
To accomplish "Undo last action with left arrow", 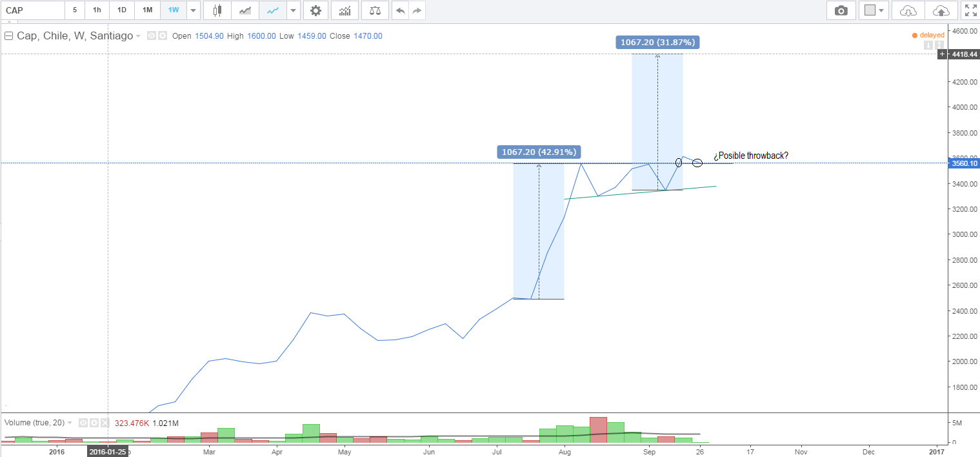I will (x=401, y=10).
